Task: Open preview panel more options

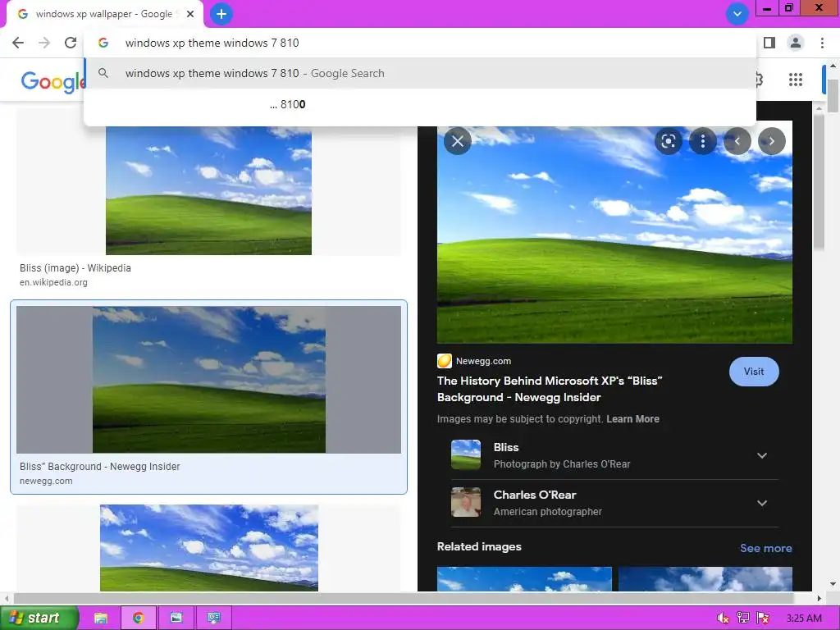Action: 703,141
